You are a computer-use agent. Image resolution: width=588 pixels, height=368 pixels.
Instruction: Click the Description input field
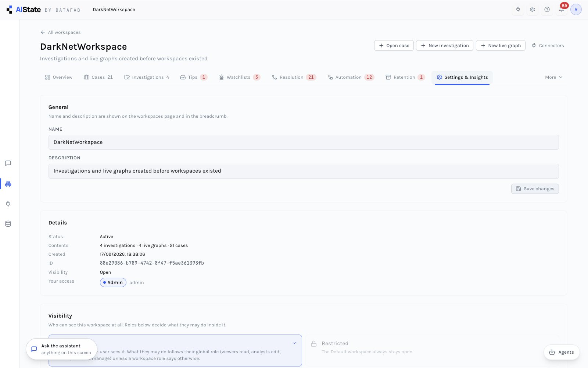tap(304, 171)
